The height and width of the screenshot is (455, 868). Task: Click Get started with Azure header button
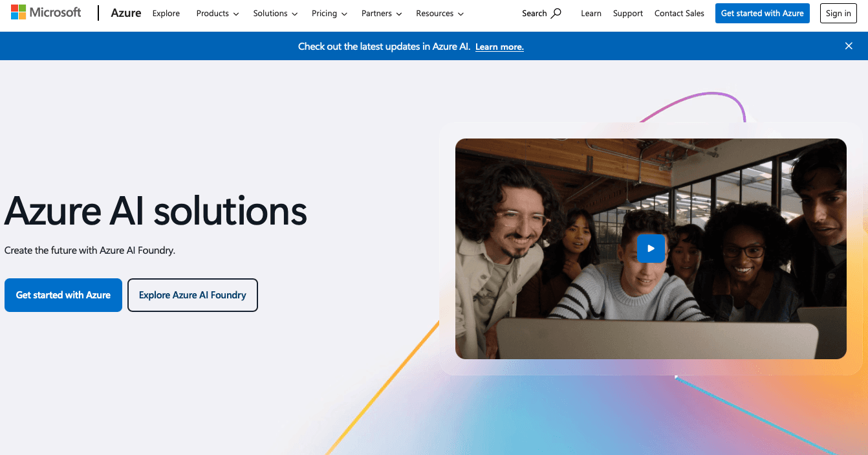pyautogui.click(x=762, y=13)
